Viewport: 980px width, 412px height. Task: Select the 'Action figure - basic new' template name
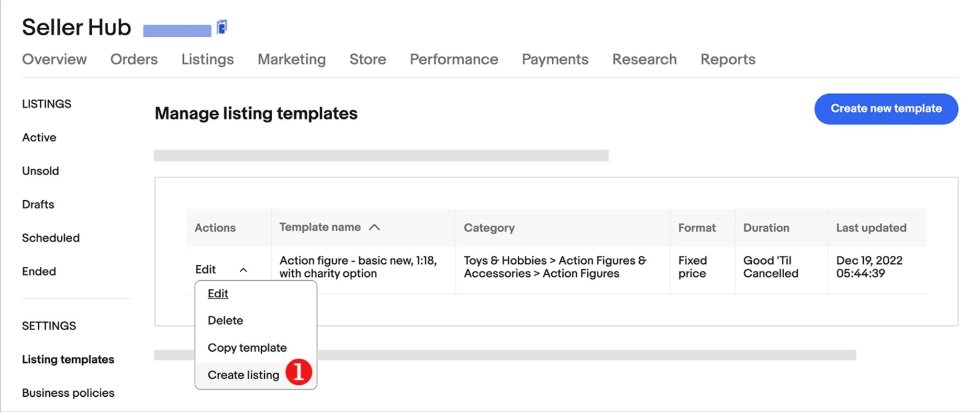click(x=358, y=267)
